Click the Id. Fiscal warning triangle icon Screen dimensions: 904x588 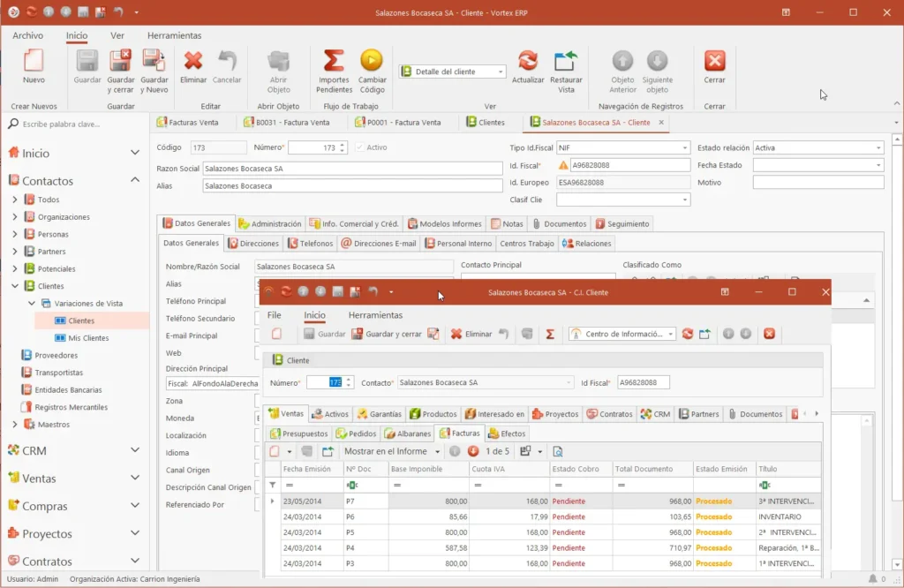pyautogui.click(x=563, y=165)
